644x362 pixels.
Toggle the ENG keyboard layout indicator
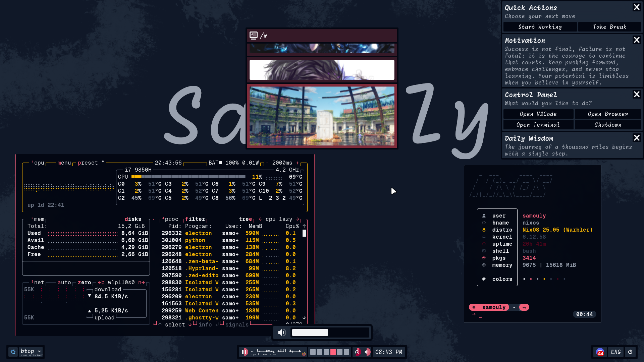click(x=615, y=352)
